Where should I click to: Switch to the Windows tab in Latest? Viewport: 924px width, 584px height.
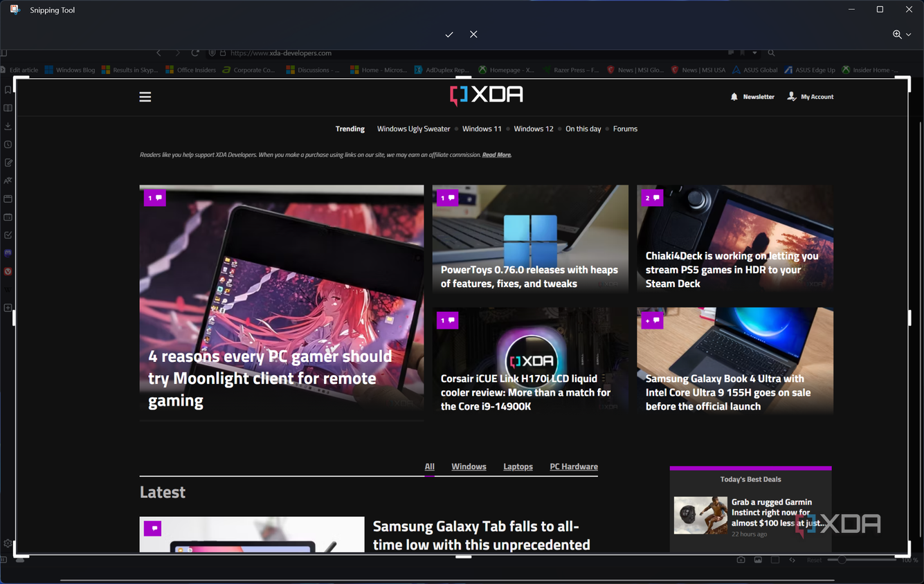[x=469, y=466]
